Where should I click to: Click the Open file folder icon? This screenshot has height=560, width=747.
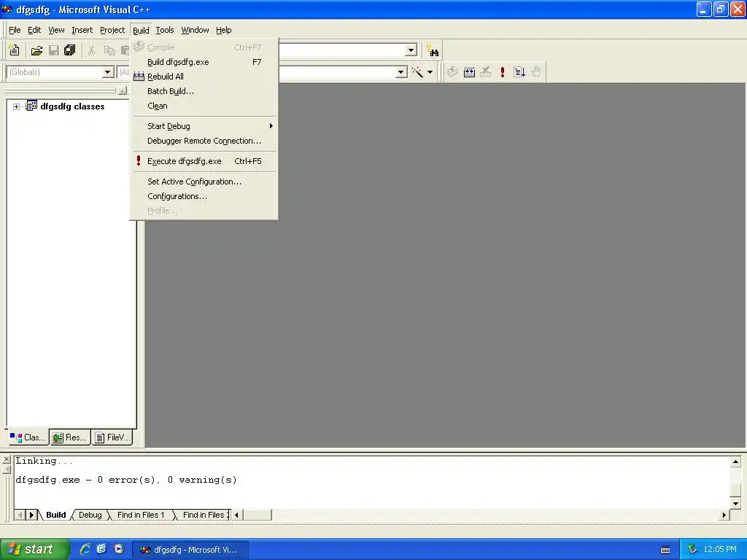click(36, 50)
